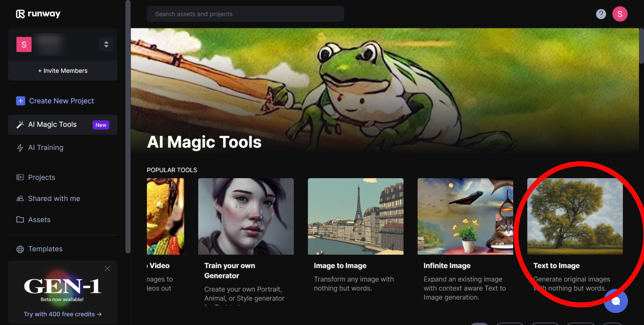Click the blue plus Create New Project icon

coord(21,101)
